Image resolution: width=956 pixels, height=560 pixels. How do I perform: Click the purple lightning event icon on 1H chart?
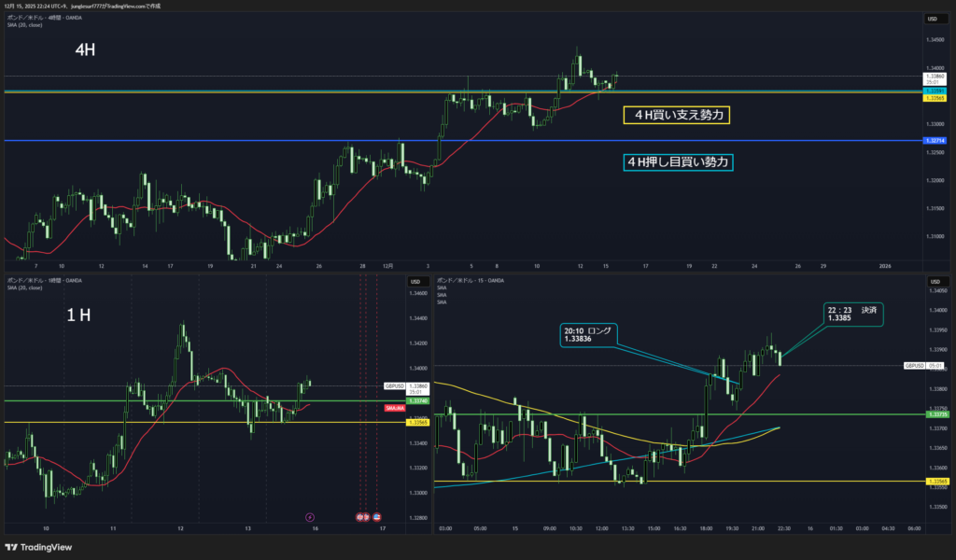[310, 516]
